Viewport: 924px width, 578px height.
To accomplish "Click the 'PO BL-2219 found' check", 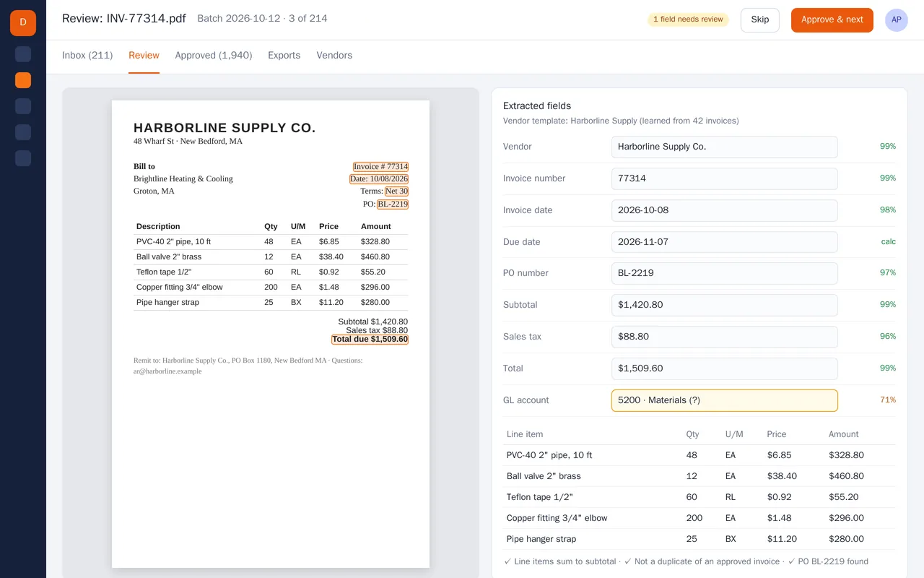I will (828, 561).
